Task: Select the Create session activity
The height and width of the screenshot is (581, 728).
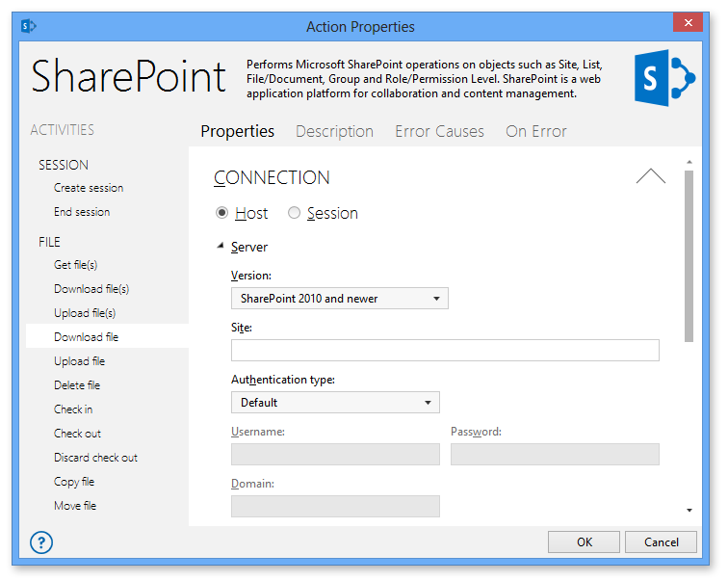Action: coord(89,188)
